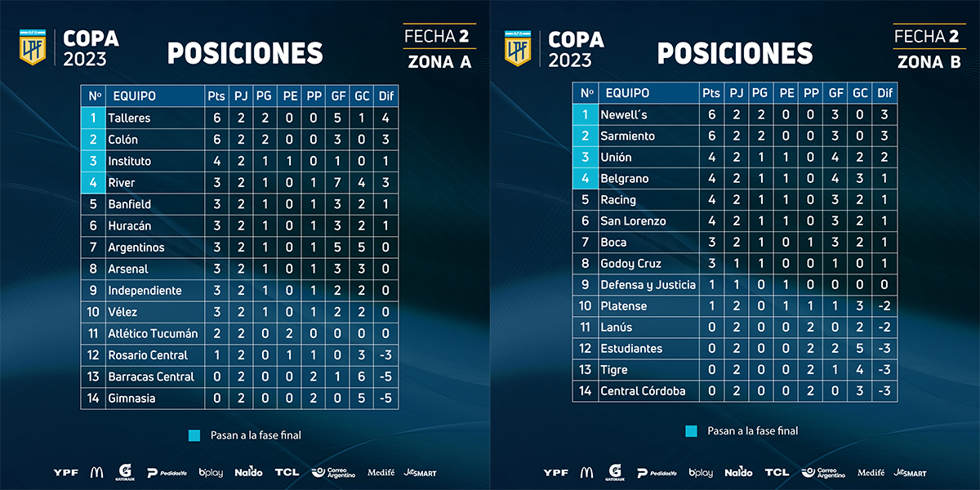Viewport: 980px width, 490px height.
Task: Click the ZONA A label
Action: click(439, 61)
